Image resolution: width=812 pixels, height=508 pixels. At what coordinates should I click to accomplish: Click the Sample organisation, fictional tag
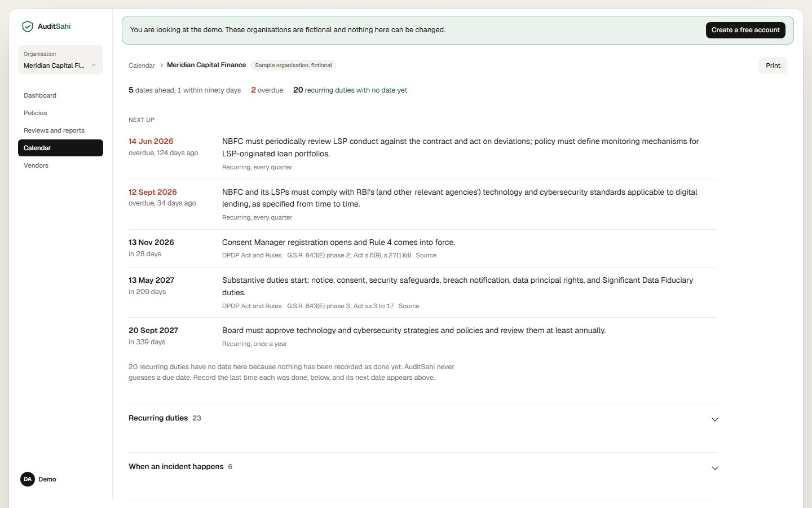293,65
